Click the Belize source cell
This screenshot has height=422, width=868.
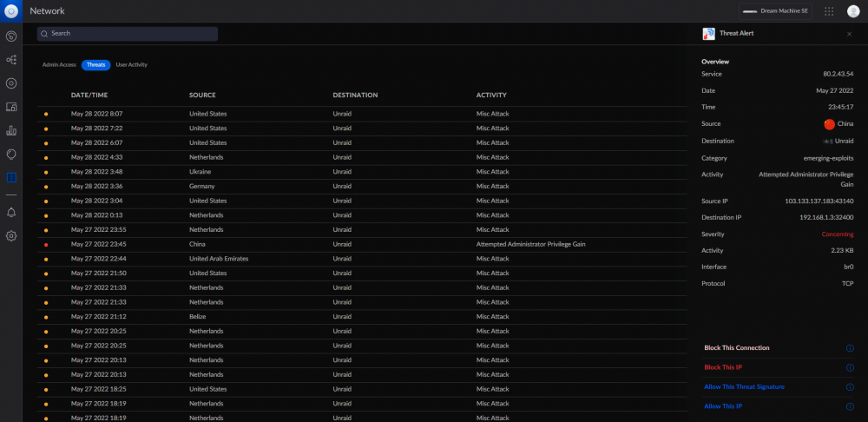[x=198, y=317]
